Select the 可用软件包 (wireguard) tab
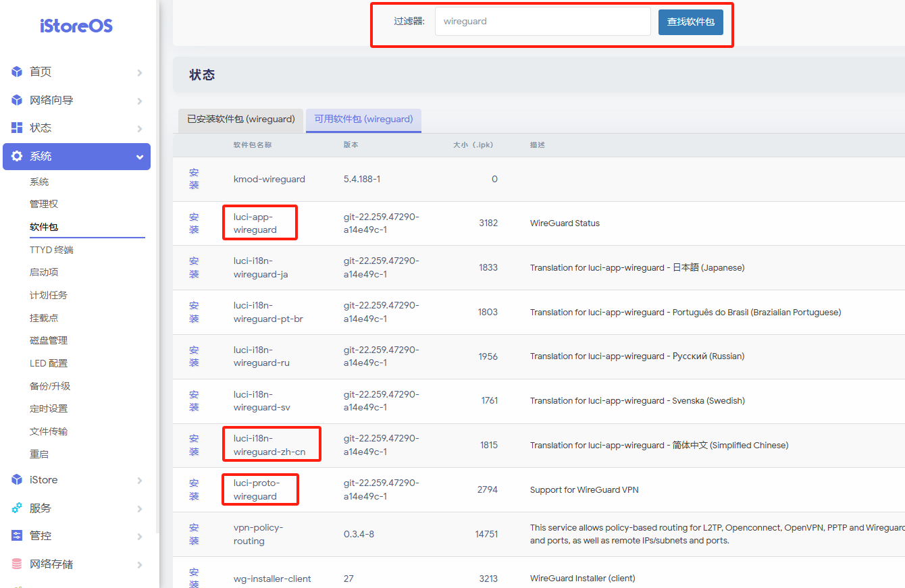905x588 pixels. point(363,119)
